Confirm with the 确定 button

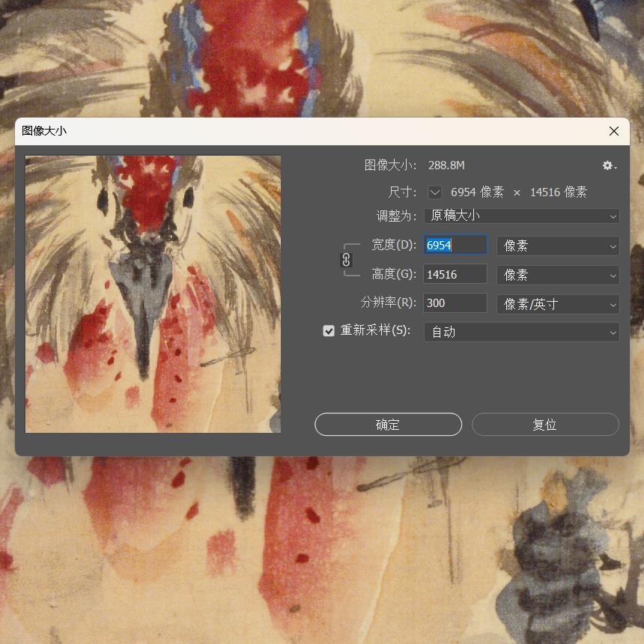pyautogui.click(x=388, y=425)
